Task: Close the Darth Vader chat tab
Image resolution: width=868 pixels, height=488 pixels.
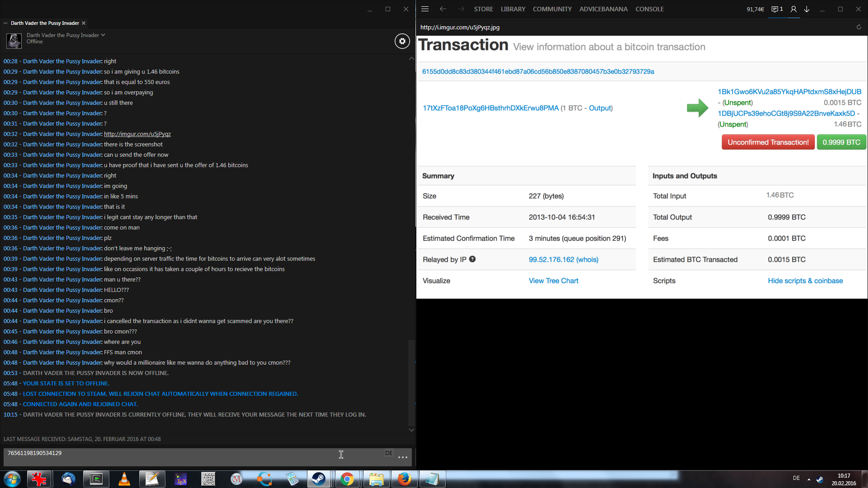Action: coord(84,23)
